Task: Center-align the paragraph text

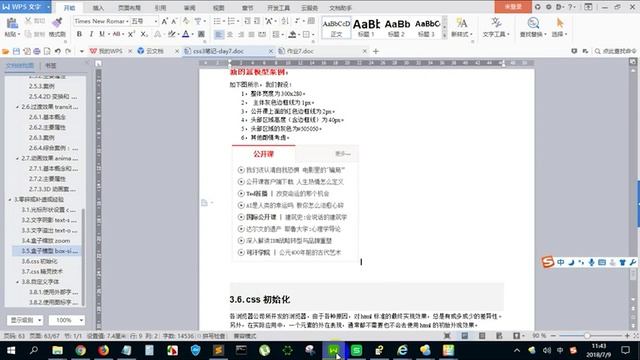Action: [230, 35]
